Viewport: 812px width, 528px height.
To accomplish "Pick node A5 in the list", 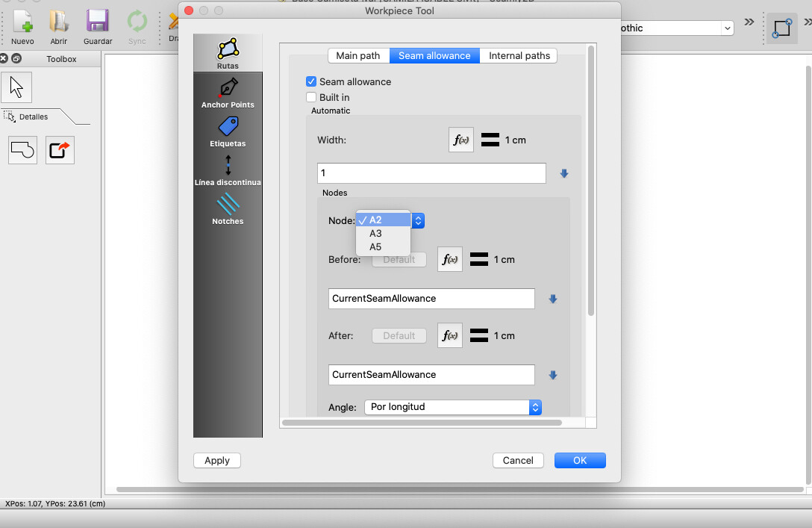I will [x=376, y=247].
